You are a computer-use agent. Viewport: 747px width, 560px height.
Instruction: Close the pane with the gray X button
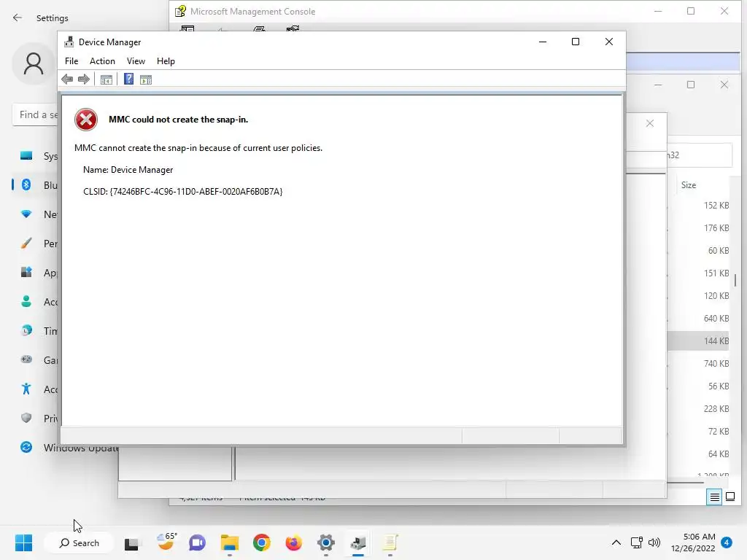[650, 123]
